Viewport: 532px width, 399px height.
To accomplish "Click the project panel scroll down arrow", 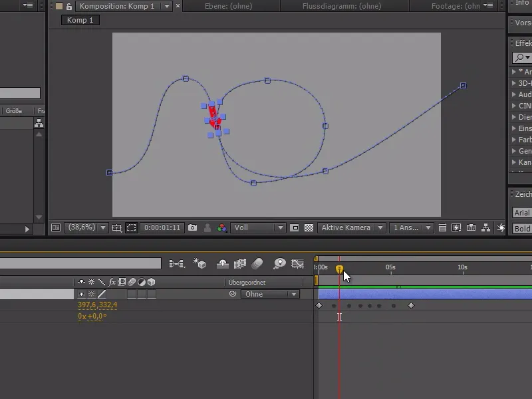I will click(x=39, y=217).
